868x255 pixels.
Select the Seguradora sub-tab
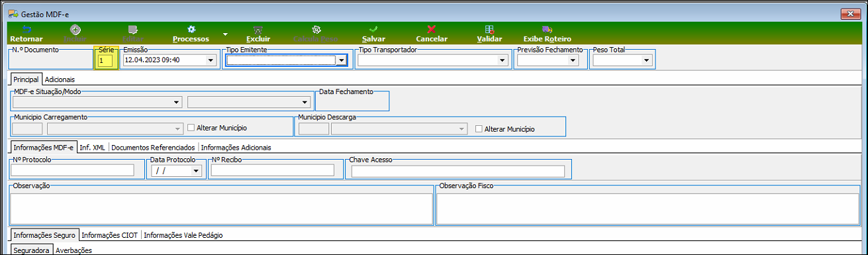(32, 250)
